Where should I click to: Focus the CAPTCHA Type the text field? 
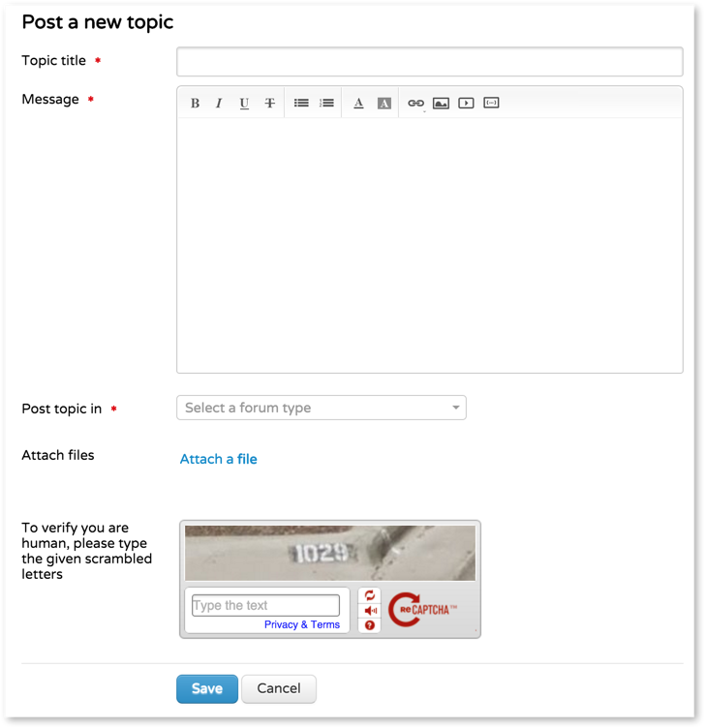point(265,605)
